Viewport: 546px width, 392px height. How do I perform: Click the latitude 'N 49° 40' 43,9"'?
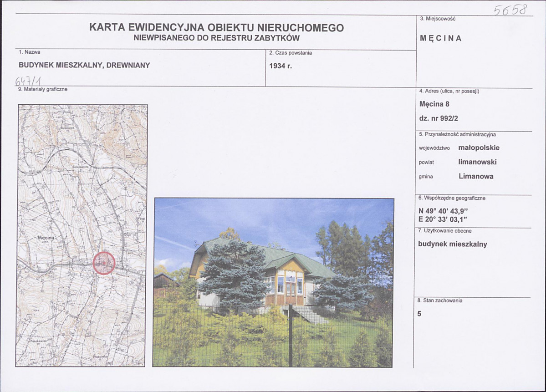tap(443, 211)
